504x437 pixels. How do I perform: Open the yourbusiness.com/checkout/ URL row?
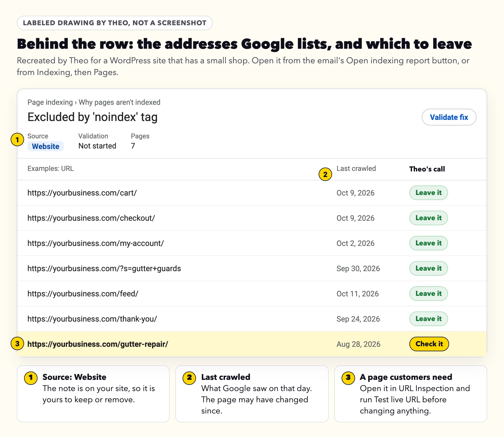(x=252, y=218)
